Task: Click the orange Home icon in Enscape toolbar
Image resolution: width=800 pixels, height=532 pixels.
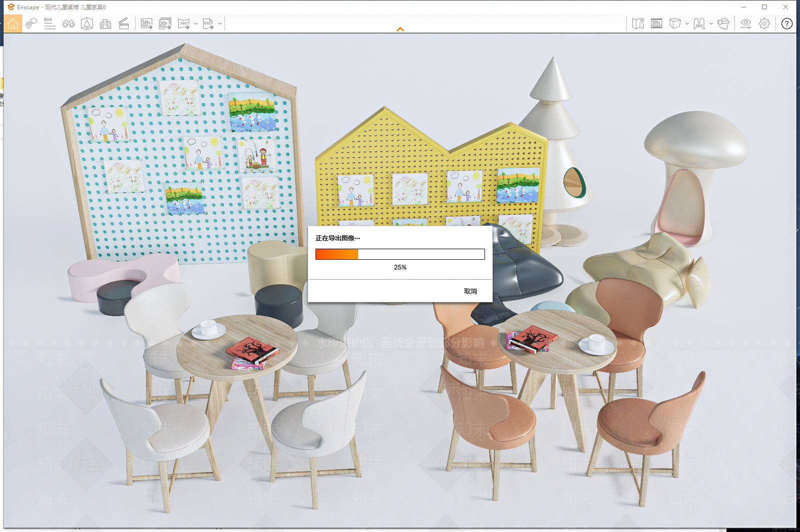Action: 13,23
